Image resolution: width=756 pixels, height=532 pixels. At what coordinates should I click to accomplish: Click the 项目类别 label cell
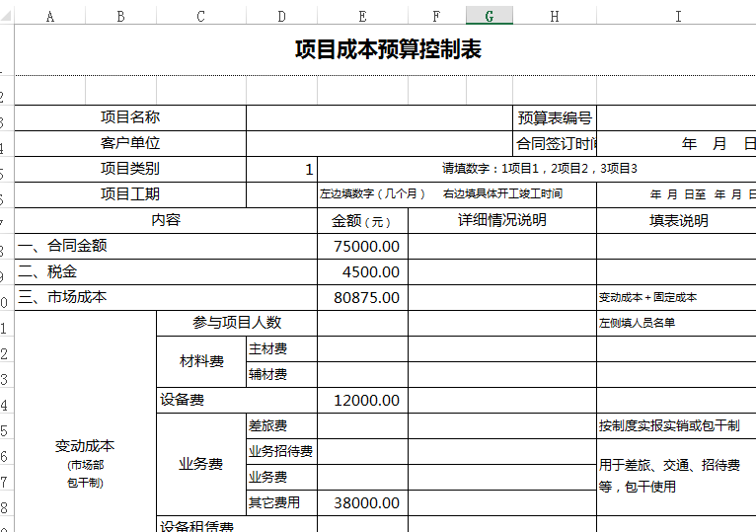pyautogui.click(x=130, y=169)
